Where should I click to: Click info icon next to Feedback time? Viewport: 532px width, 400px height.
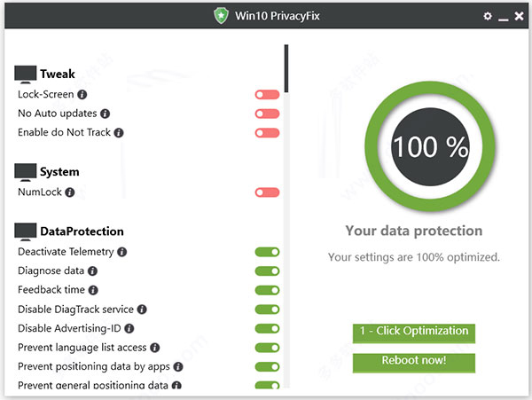93,290
